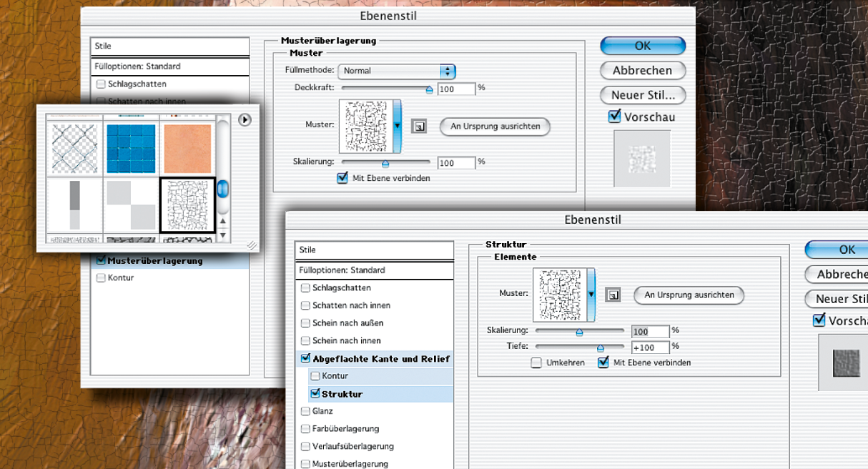Open the pattern picker flyout menu arrow

[x=245, y=120]
